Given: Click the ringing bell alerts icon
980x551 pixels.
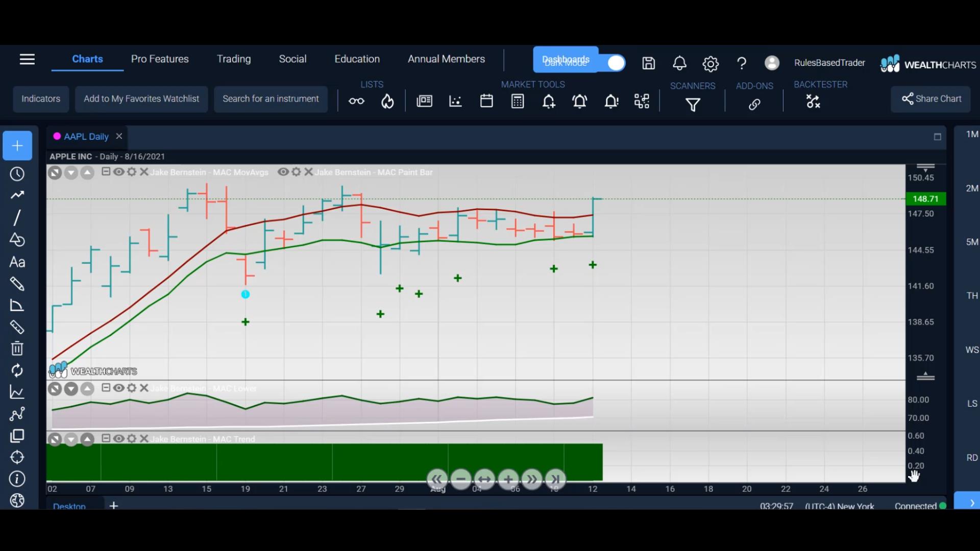Looking at the screenshot, I should coord(580,102).
